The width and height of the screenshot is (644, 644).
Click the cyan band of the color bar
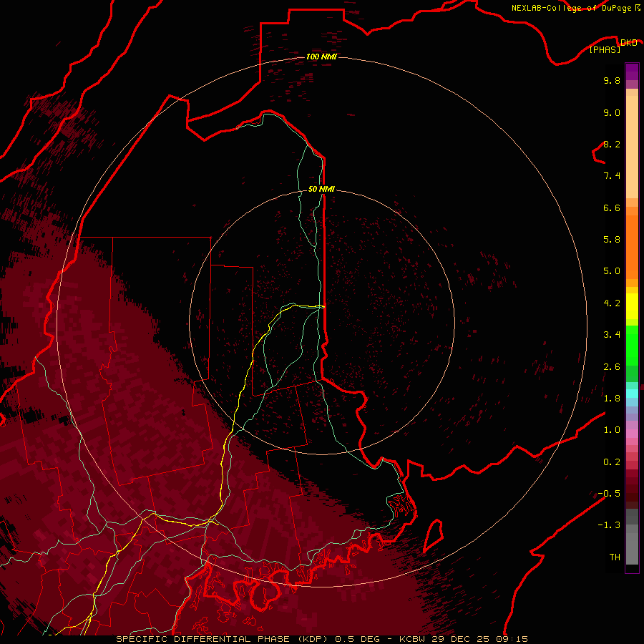point(632,394)
